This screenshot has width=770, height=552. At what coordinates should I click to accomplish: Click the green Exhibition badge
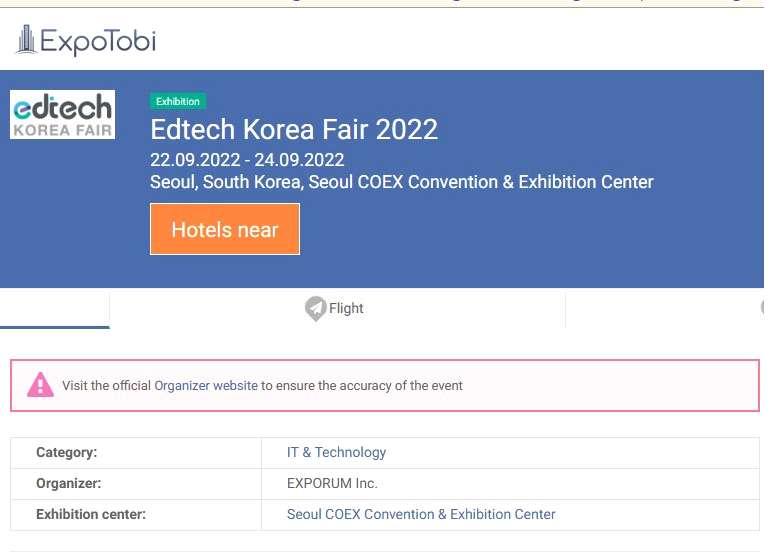pyautogui.click(x=178, y=101)
